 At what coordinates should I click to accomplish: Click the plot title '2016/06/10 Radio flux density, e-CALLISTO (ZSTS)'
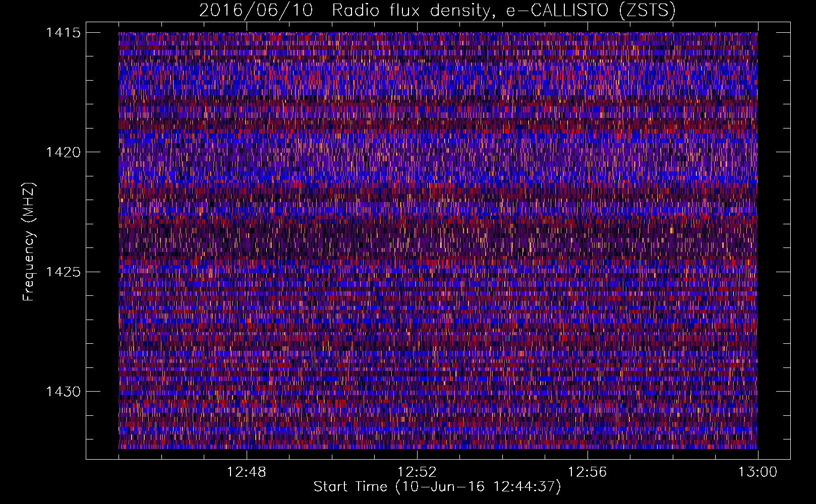(437, 11)
